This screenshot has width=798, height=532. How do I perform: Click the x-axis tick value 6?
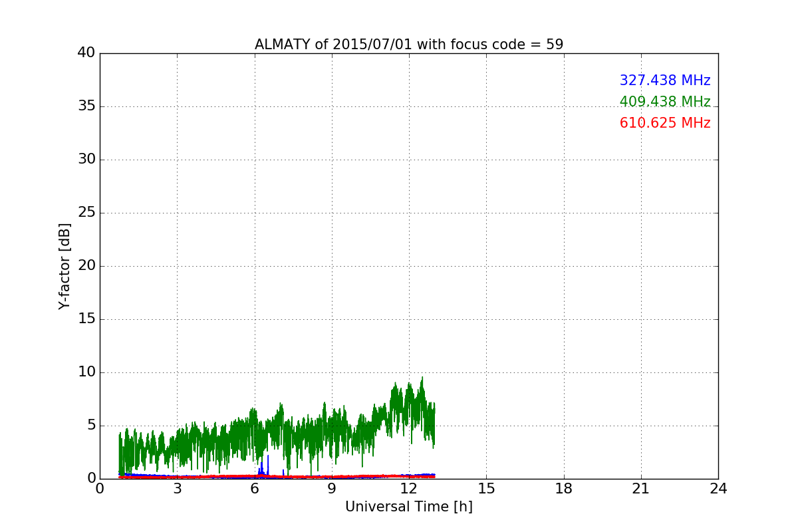(x=255, y=489)
